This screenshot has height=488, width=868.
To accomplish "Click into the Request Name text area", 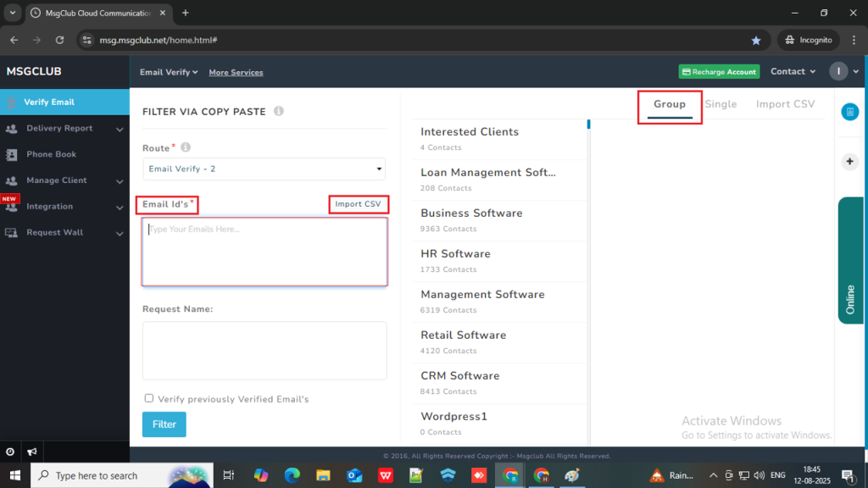I will 264,351.
